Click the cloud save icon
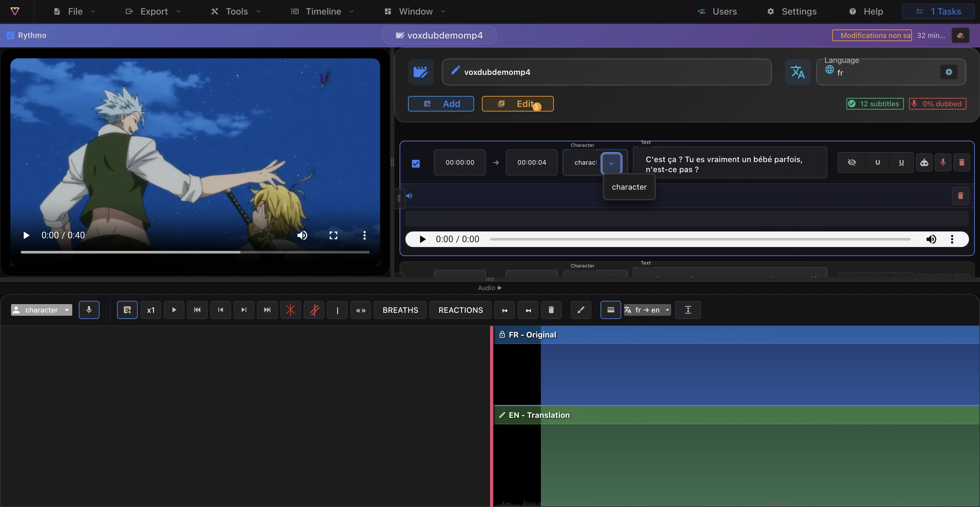 click(x=960, y=35)
